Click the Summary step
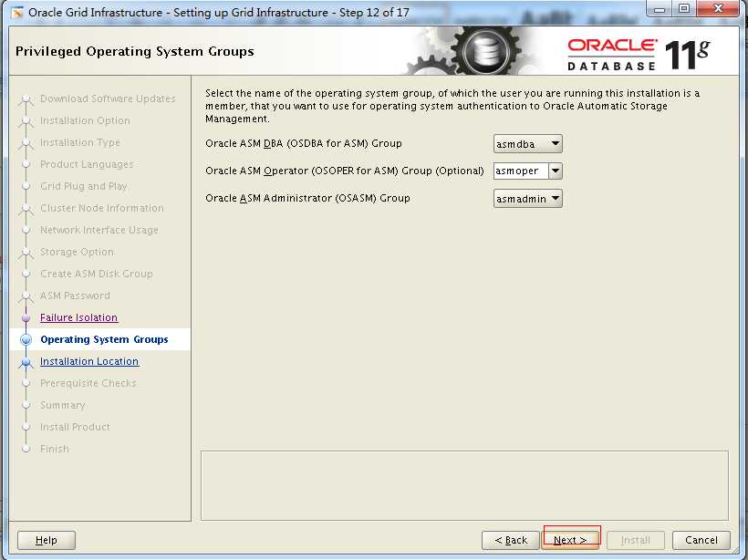The width and height of the screenshot is (748, 560). point(63,406)
